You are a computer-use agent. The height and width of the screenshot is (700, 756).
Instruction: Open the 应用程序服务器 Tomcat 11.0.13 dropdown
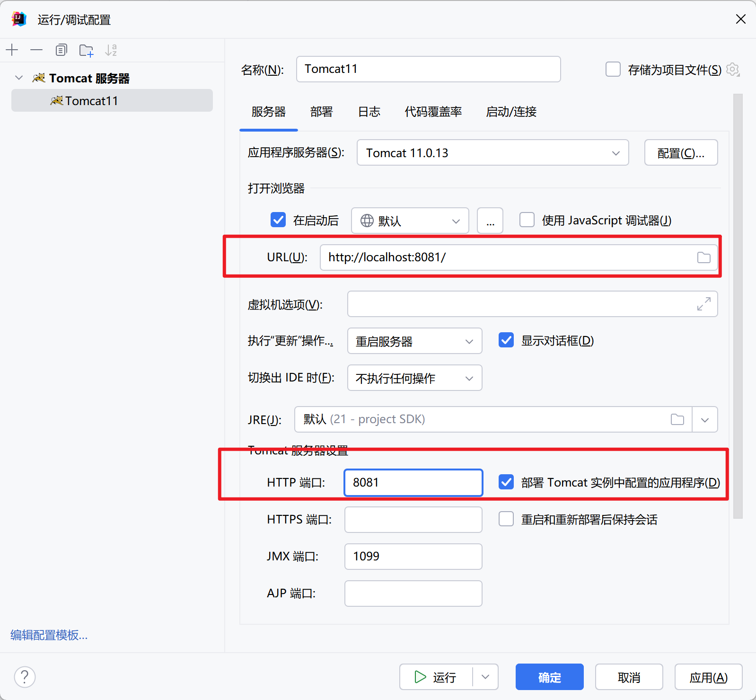pos(492,152)
